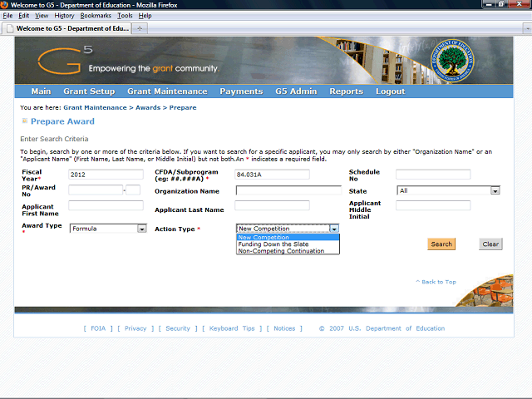Open the Keyboard Tips footer link
Image resolution: width=532 pixels, height=399 pixels.
232,328
